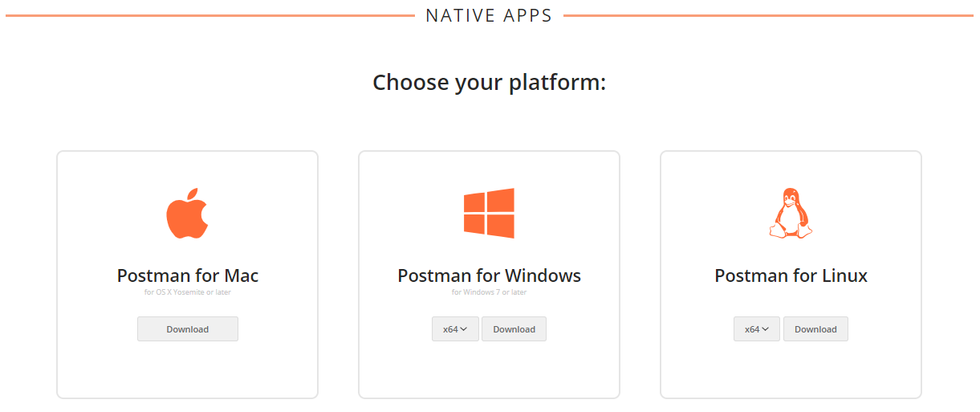The width and height of the screenshot is (980, 412).
Task: Select the "Postman for Mac" title
Action: 188,275
